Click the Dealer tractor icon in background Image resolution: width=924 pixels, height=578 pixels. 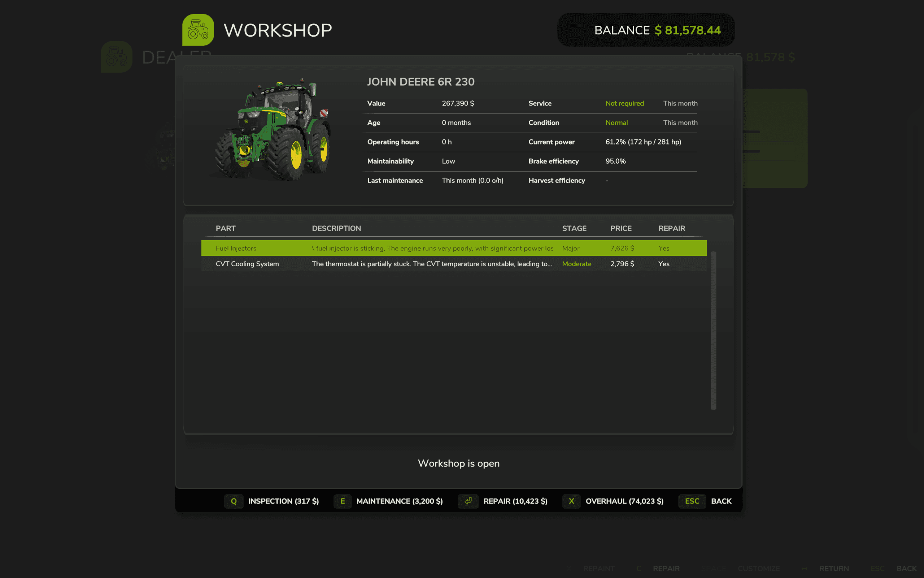pyautogui.click(x=117, y=57)
